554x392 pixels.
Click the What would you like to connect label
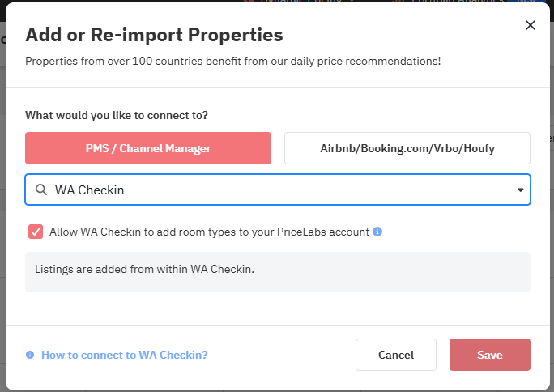click(122, 115)
